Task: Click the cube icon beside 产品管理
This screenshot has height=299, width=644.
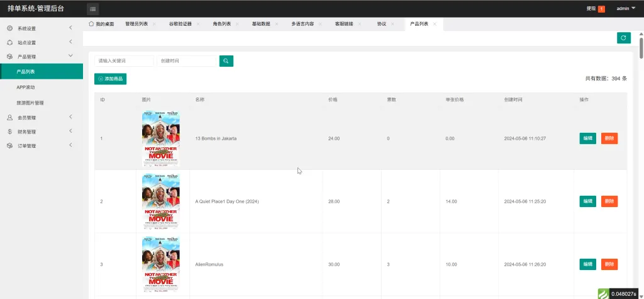Action: pos(10,57)
